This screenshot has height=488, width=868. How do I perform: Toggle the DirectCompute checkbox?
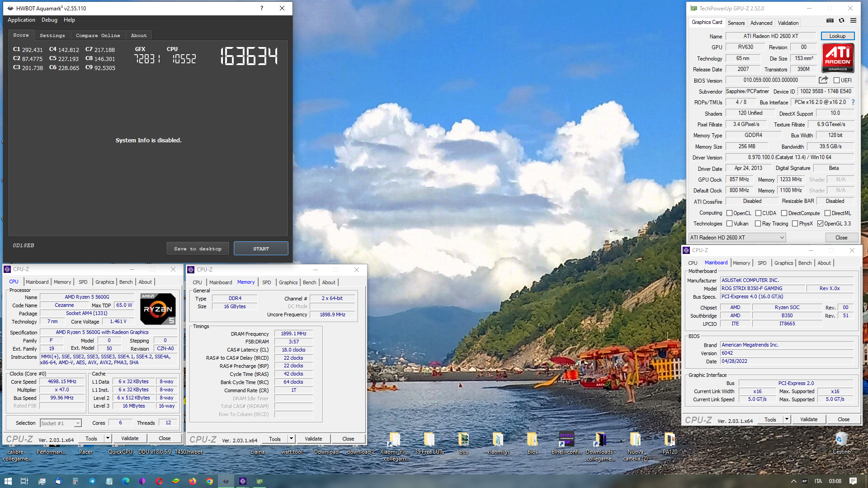coord(784,213)
